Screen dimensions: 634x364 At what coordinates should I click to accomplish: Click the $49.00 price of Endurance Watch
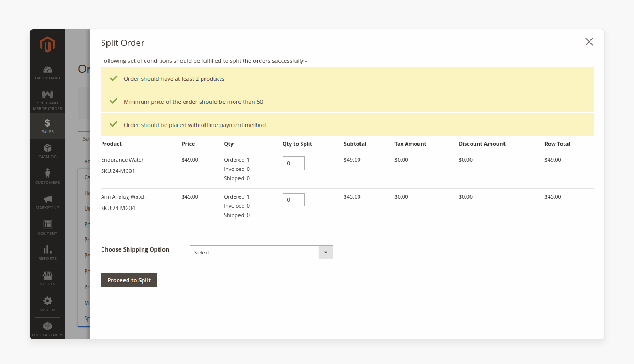click(x=190, y=160)
